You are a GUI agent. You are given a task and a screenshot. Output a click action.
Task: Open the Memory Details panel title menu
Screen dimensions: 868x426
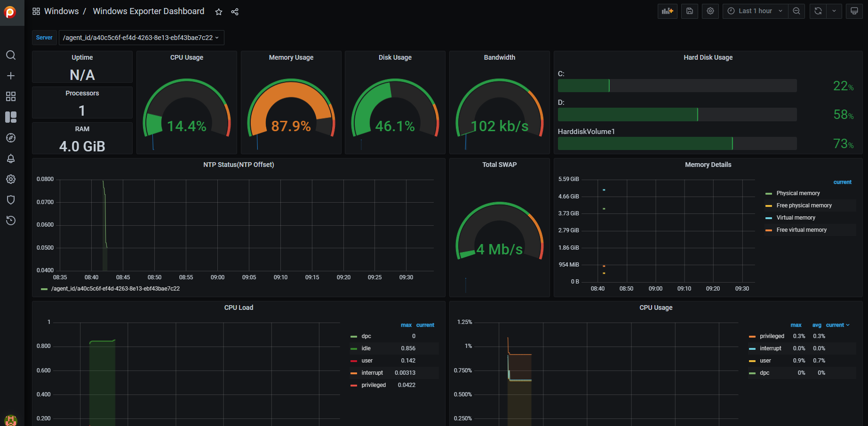(708, 165)
